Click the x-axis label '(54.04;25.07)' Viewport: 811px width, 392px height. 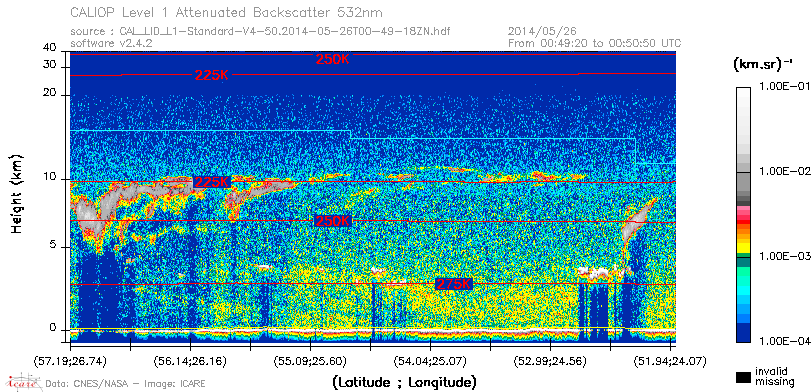[430, 361]
